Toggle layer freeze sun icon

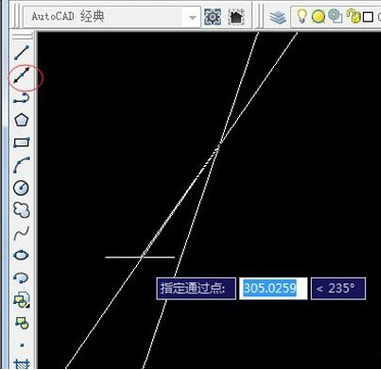pyautogui.click(x=318, y=17)
